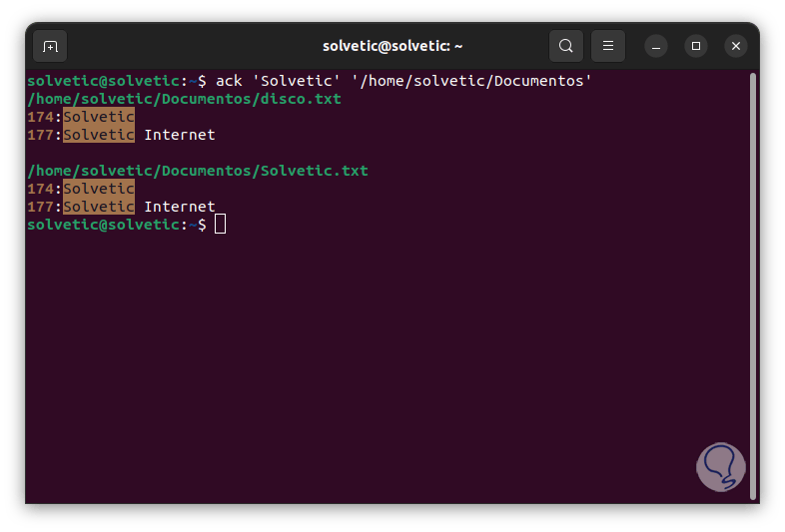The image size is (785, 532).
Task: Click the terminal vertical scrollbar
Action: click(x=752, y=279)
